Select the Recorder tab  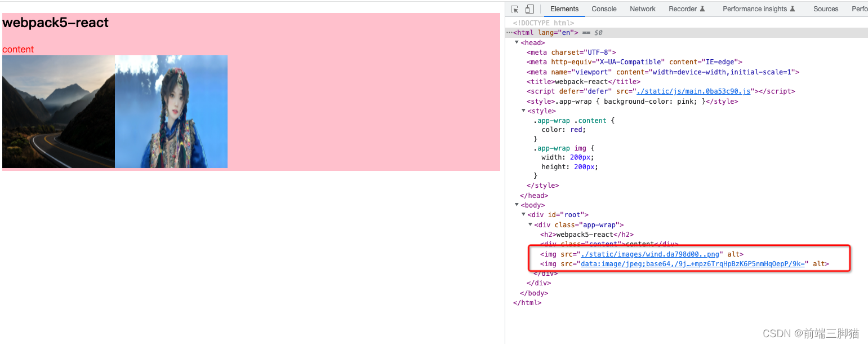click(x=687, y=9)
